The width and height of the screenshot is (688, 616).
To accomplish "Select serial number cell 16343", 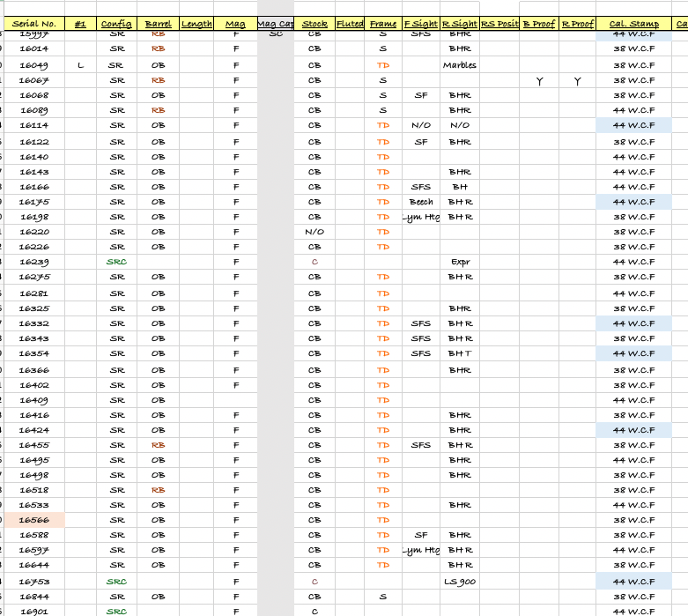I will click(x=34, y=338).
